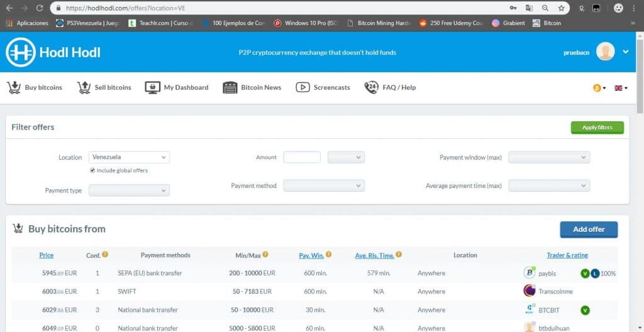This screenshot has width=644, height=332.
Task: Open the language flag selector
Action: (x=621, y=88)
